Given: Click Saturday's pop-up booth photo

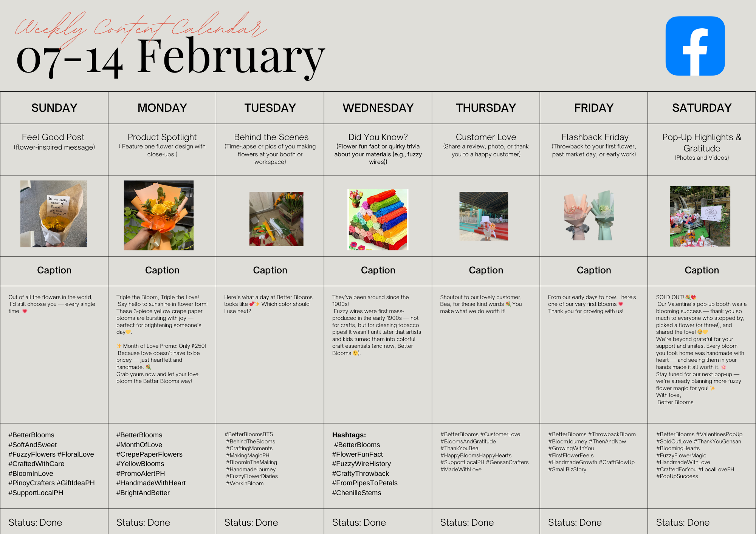Looking at the screenshot, I should (700, 216).
